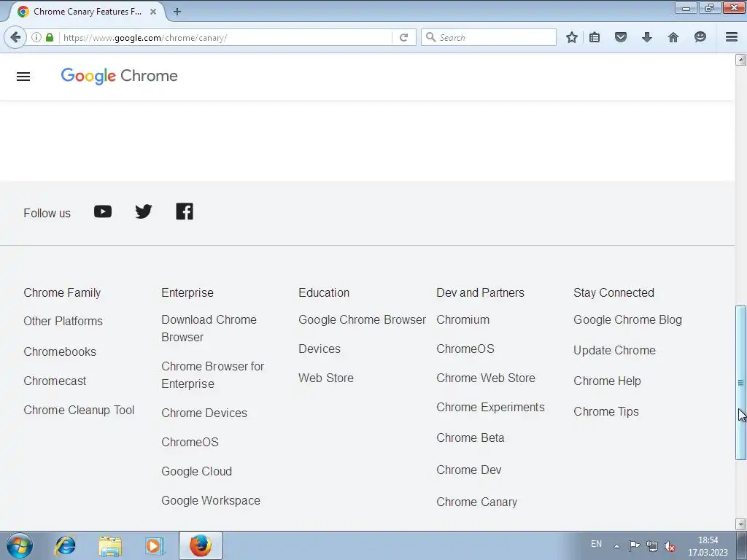
Task: Open ChromeOS link under Dev and Partners
Action: click(x=465, y=349)
